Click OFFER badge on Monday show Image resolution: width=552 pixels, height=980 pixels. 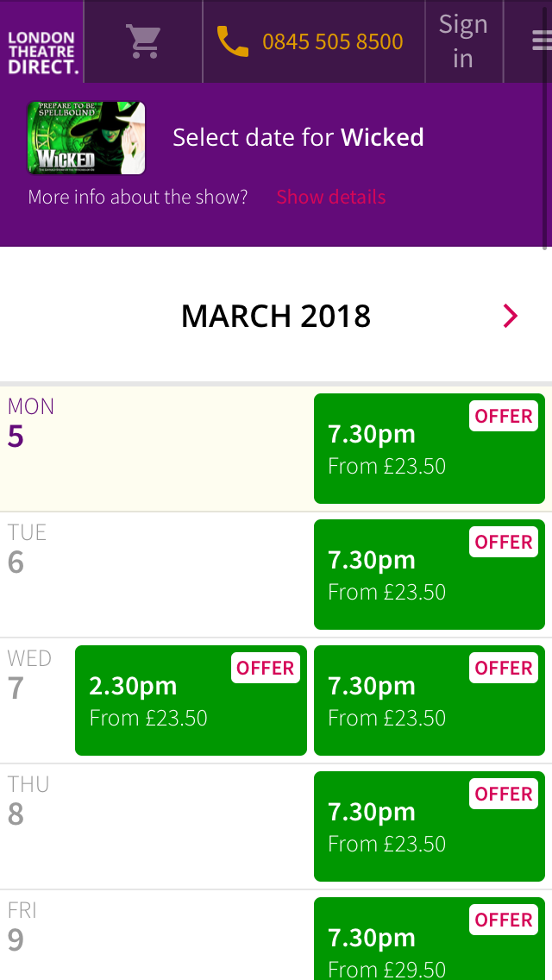[504, 416]
